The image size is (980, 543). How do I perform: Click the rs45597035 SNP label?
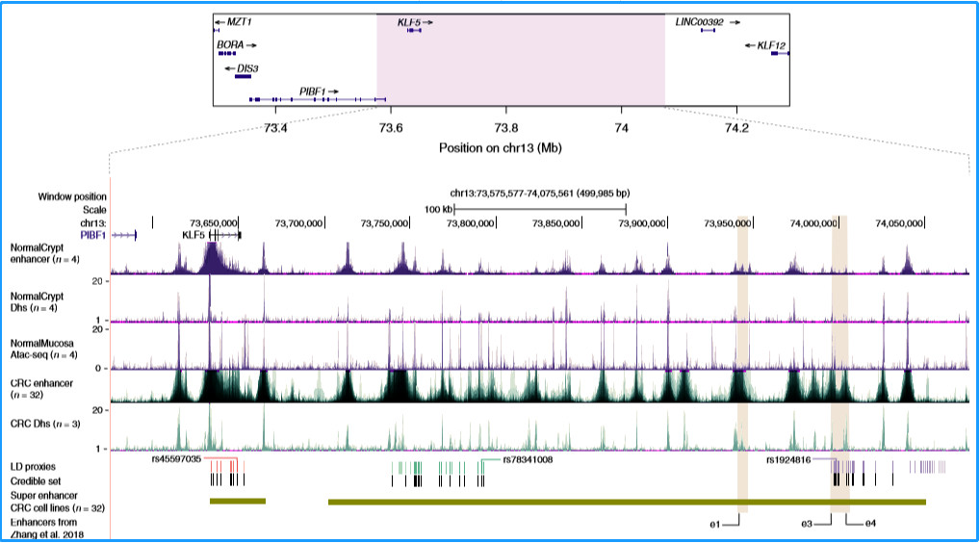[x=176, y=460]
